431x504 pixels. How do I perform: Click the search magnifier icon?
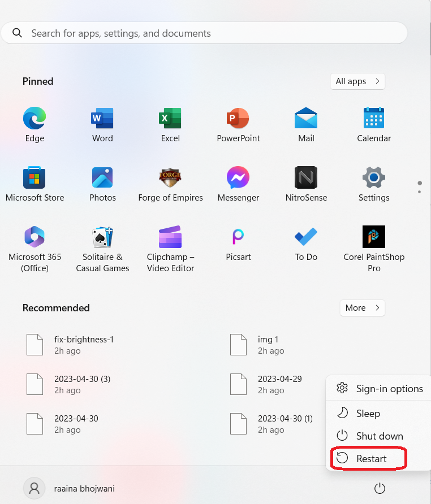pyautogui.click(x=17, y=33)
